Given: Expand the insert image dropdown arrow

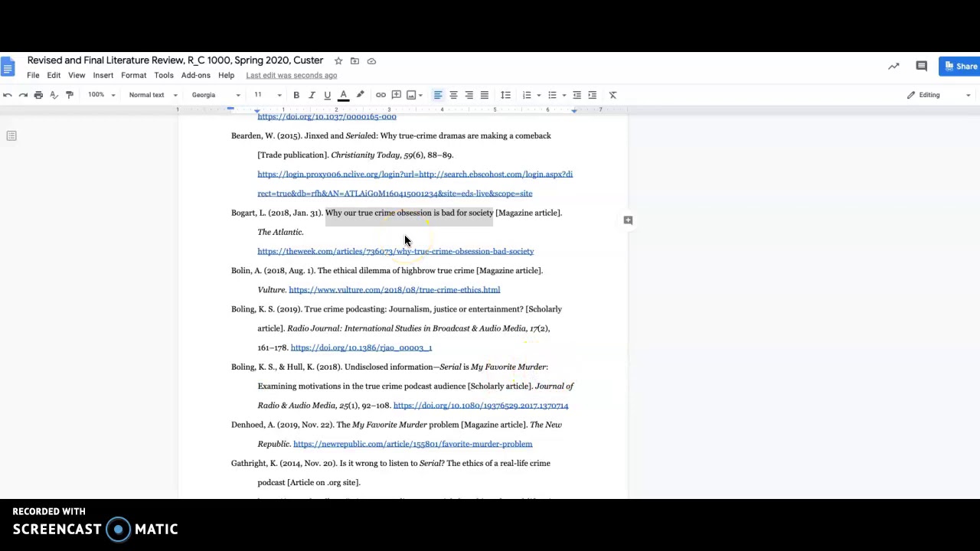Looking at the screenshot, I should coord(420,96).
